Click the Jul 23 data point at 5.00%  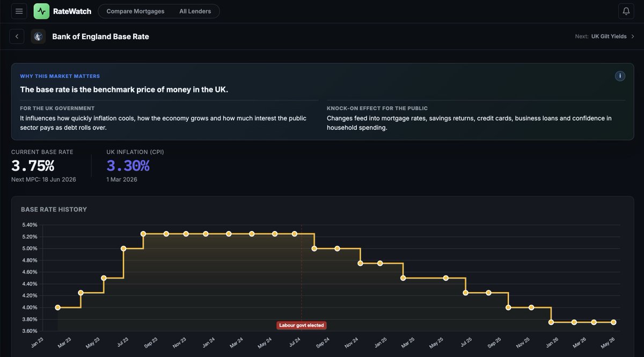coord(123,249)
